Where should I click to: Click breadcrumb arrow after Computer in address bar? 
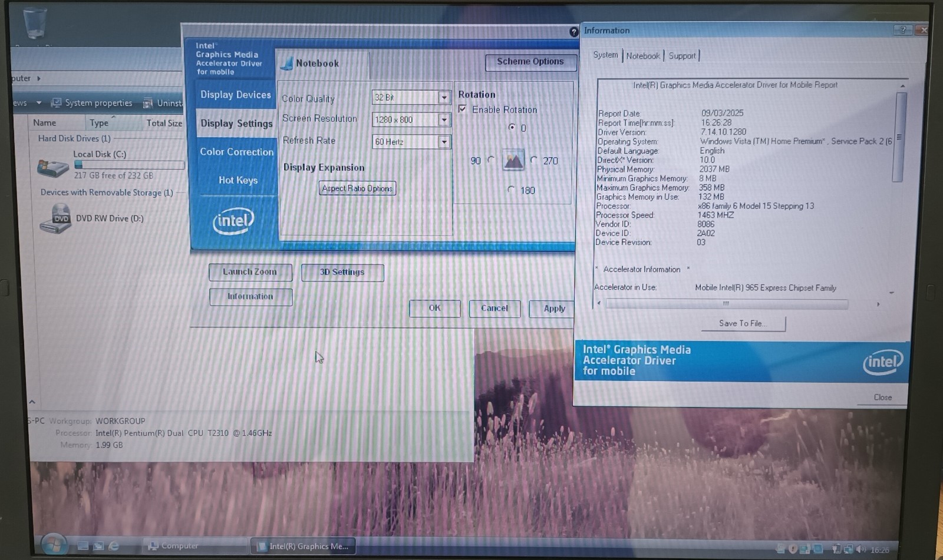click(x=39, y=78)
